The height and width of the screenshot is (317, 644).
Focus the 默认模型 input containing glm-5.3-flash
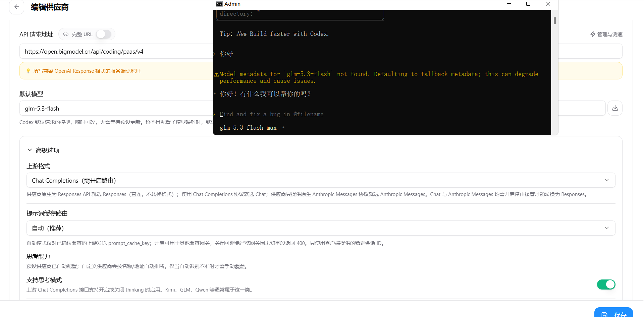pos(116,109)
